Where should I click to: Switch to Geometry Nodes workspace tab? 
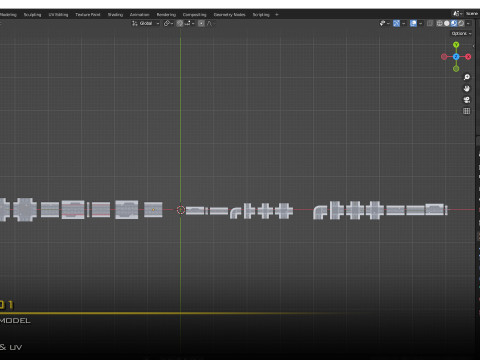tap(229, 15)
